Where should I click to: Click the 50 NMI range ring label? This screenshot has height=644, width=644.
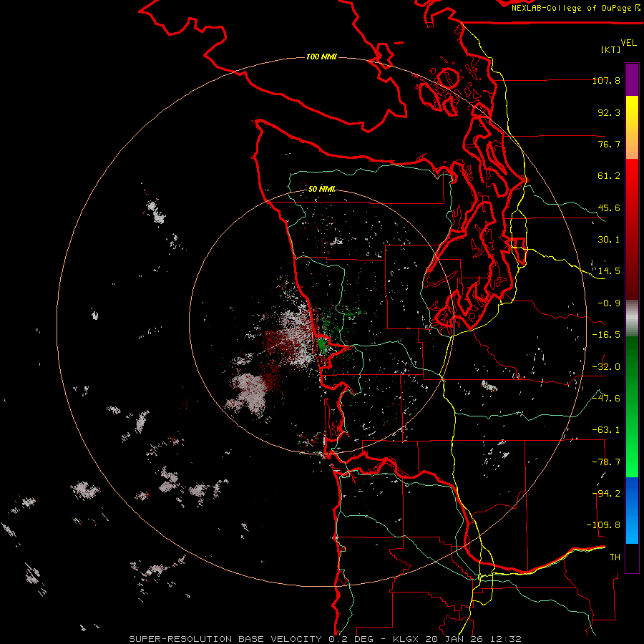[x=321, y=190]
